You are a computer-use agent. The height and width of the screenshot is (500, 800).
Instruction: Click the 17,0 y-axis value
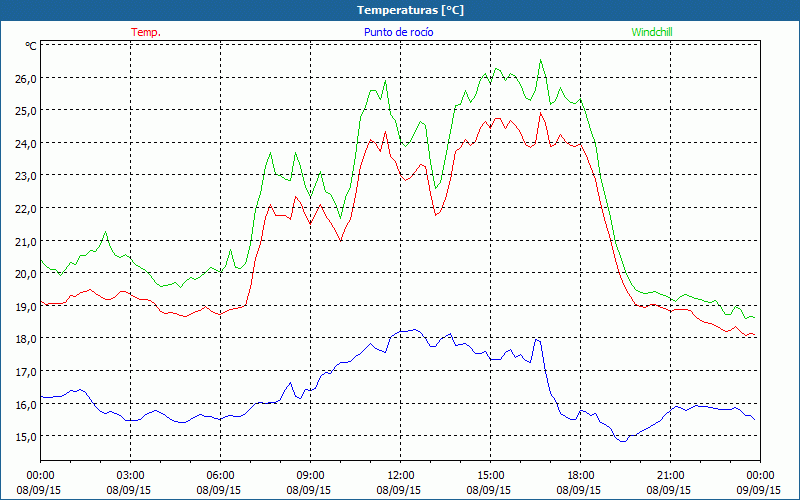point(27,371)
